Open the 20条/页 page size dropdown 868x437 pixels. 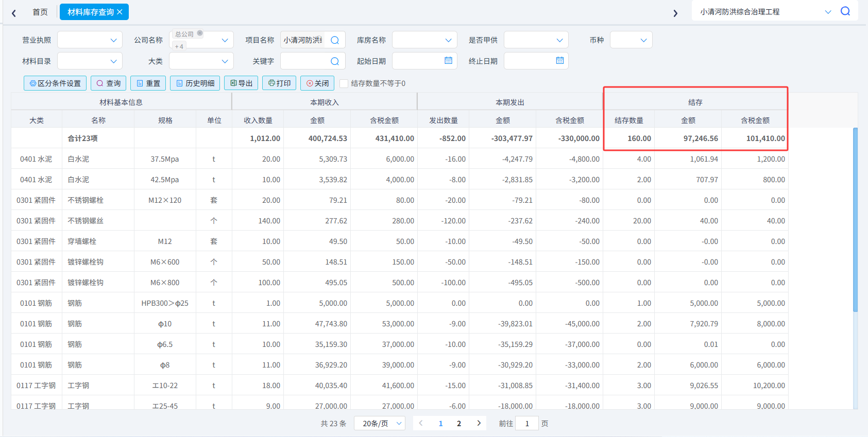tap(380, 423)
